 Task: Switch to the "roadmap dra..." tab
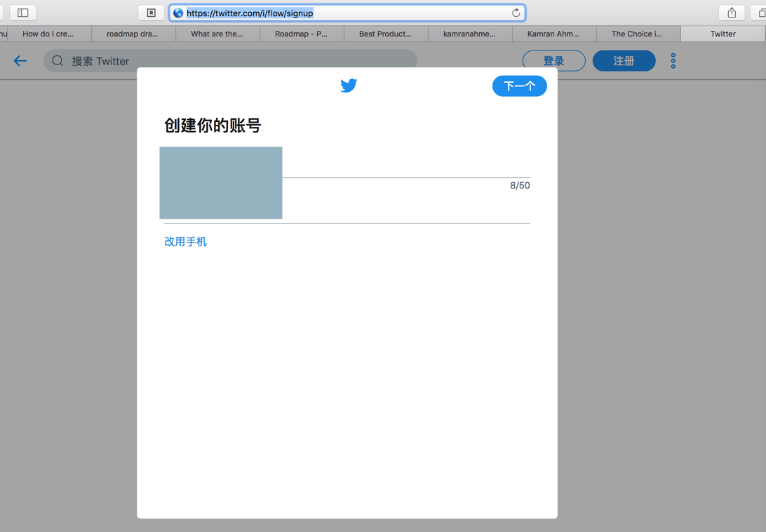133,34
